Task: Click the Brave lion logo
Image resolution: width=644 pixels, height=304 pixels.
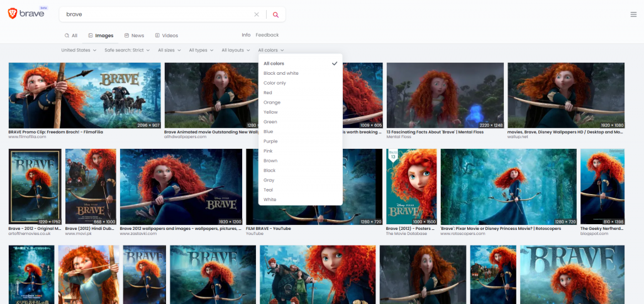Action: [x=13, y=14]
